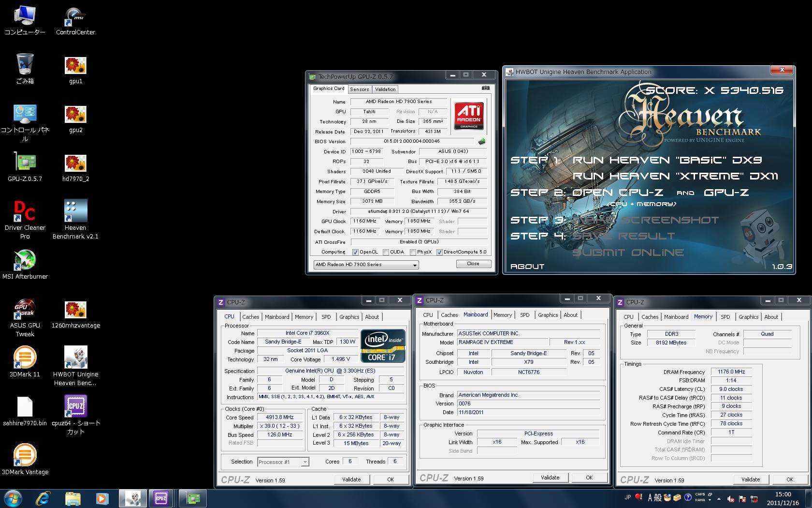The width and height of the screenshot is (812, 508).
Task: Launch Heaven Benchmark v2.1 shortcut
Action: 75,220
